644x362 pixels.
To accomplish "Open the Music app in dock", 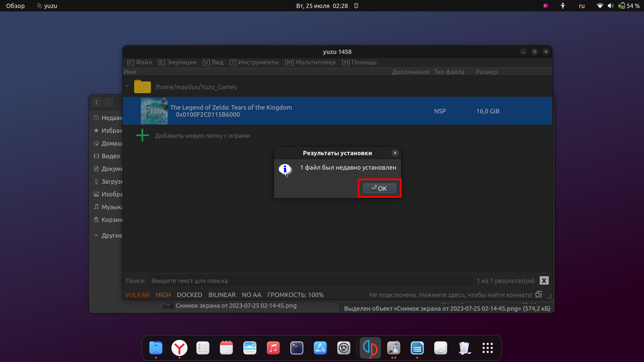I will click(x=273, y=348).
